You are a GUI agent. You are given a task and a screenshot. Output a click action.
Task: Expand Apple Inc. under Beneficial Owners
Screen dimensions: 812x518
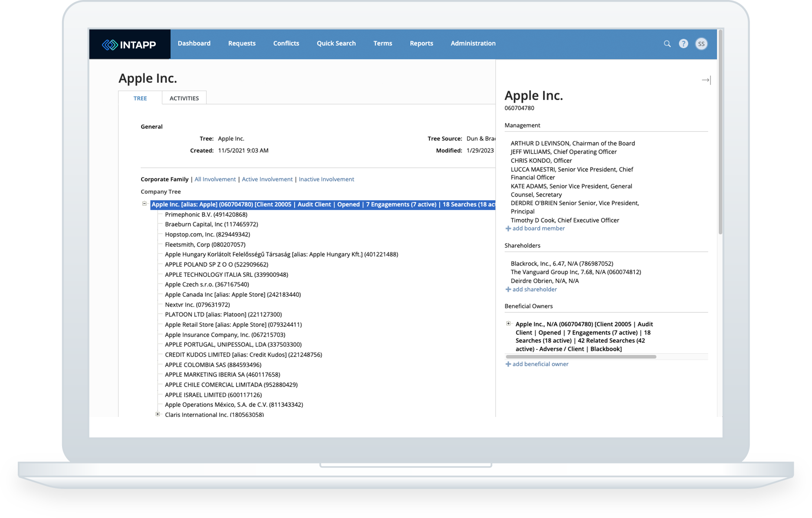click(x=508, y=323)
